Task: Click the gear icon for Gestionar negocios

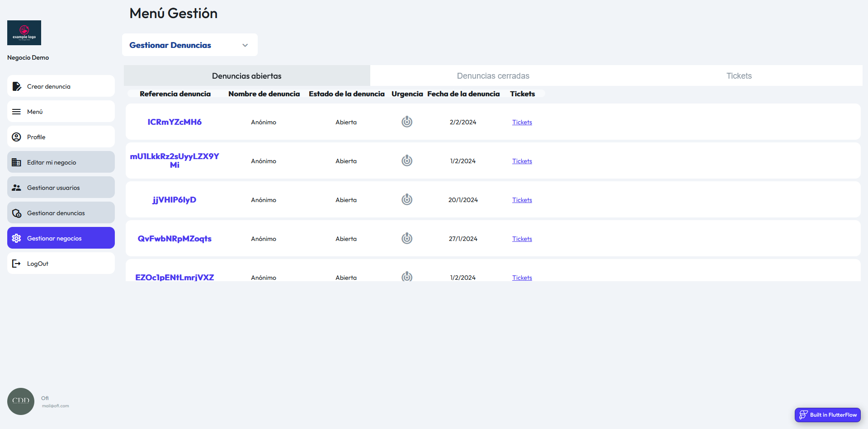Action: 17,238
